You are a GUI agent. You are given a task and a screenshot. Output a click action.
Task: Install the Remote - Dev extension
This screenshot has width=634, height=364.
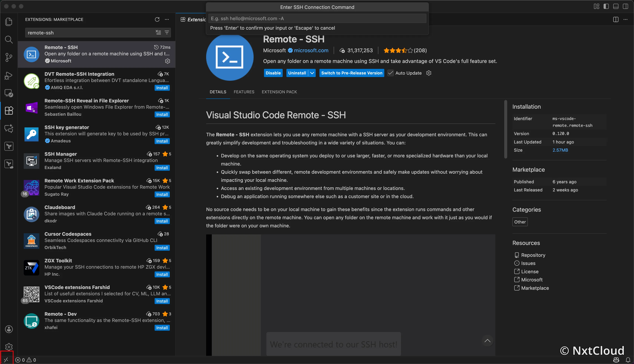pos(162,328)
